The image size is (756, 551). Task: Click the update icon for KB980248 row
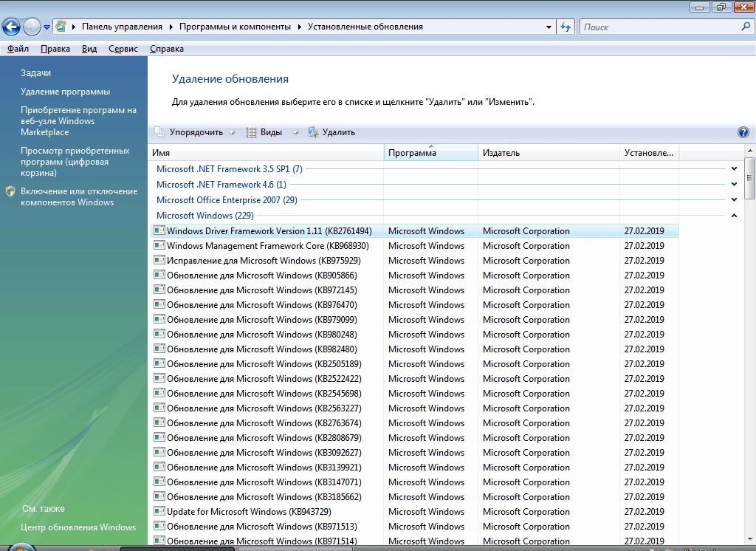(x=159, y=335)
